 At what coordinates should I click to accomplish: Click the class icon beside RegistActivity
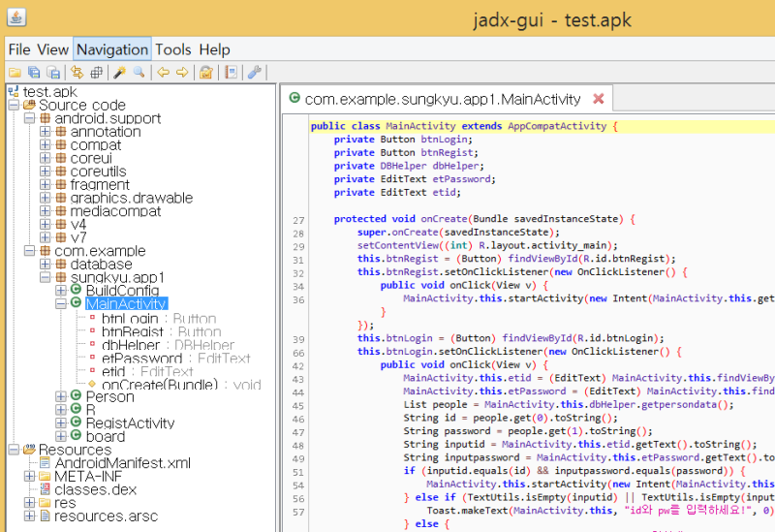76,422
